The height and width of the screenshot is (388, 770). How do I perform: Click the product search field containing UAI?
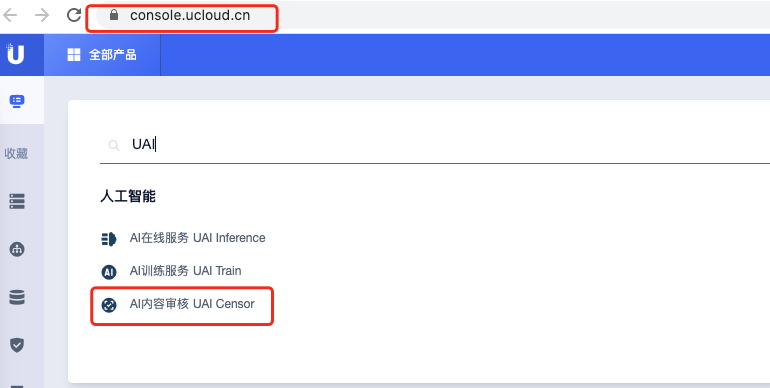435,144
